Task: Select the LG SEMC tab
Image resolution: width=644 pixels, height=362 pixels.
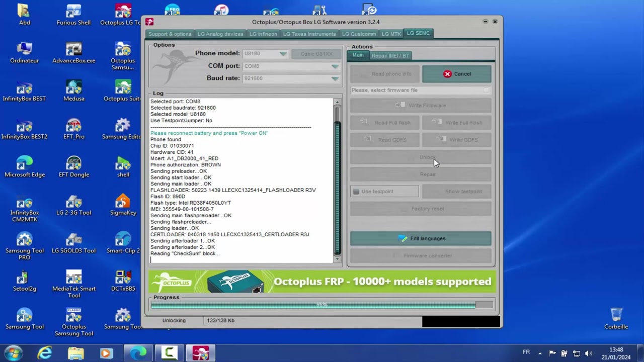Action: click(419, 33)
